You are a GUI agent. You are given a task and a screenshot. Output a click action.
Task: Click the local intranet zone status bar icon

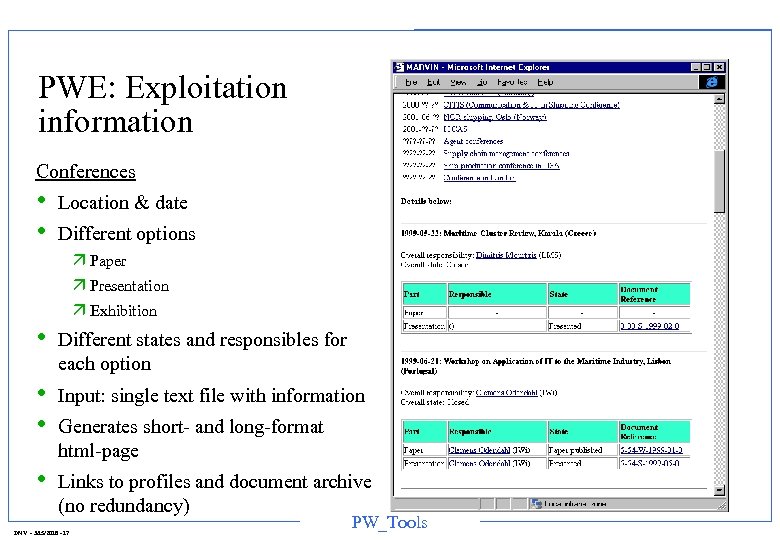tap(536, 504)
